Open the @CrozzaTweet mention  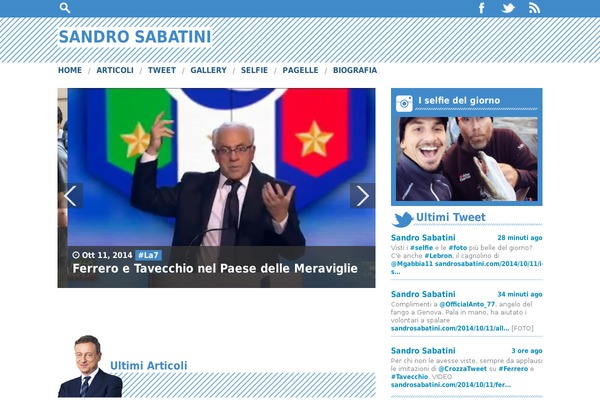pyautogui.click(x=462, y=369)
